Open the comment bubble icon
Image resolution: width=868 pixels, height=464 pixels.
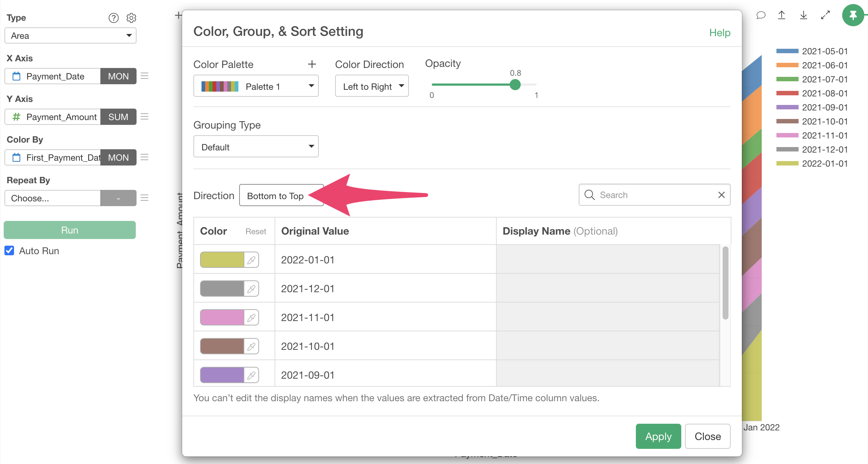pyautogui.click(x=761, y=15)
